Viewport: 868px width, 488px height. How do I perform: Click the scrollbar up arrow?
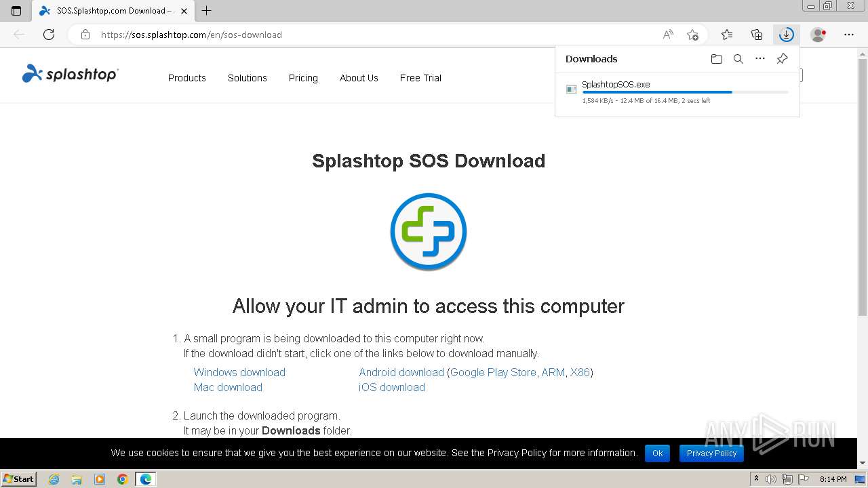(x=862, y=54)
